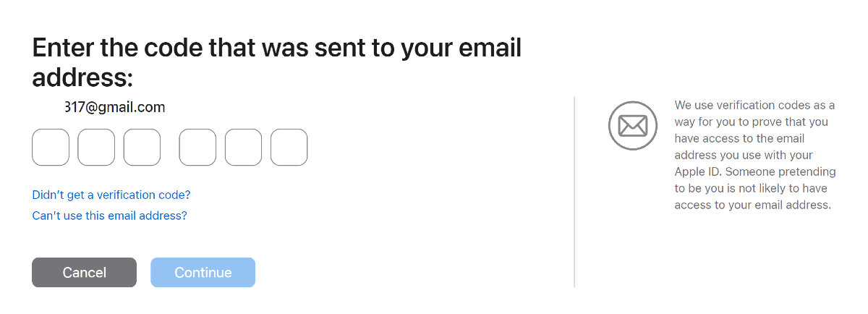Click the word "address:" in the heading
868x314 pixels.
(x=83, y=78)
